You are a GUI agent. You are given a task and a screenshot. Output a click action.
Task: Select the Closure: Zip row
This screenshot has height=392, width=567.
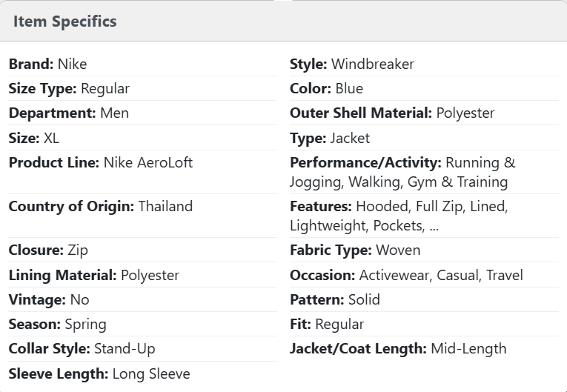[x=143, y=250]
